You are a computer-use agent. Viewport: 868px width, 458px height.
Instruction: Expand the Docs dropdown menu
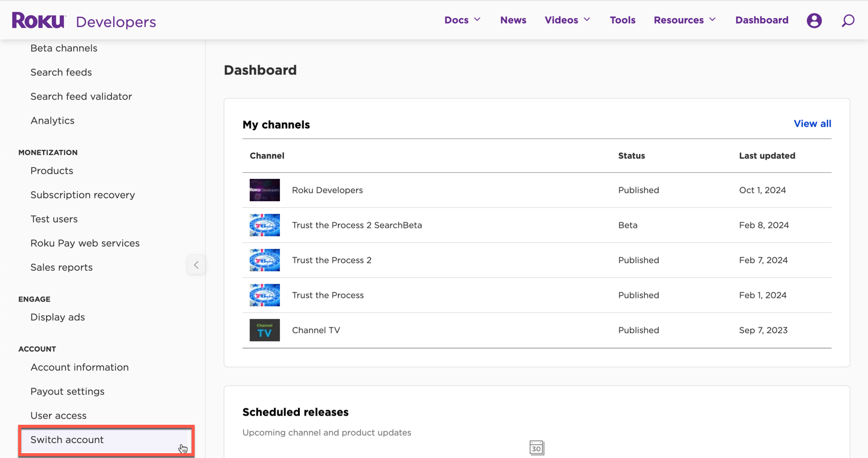coord(462,20)
